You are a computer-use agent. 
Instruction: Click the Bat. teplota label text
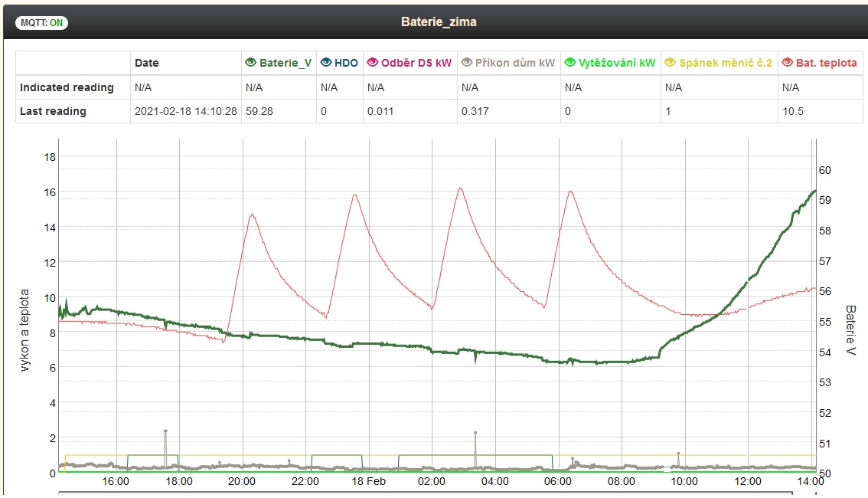coord(827,63)
